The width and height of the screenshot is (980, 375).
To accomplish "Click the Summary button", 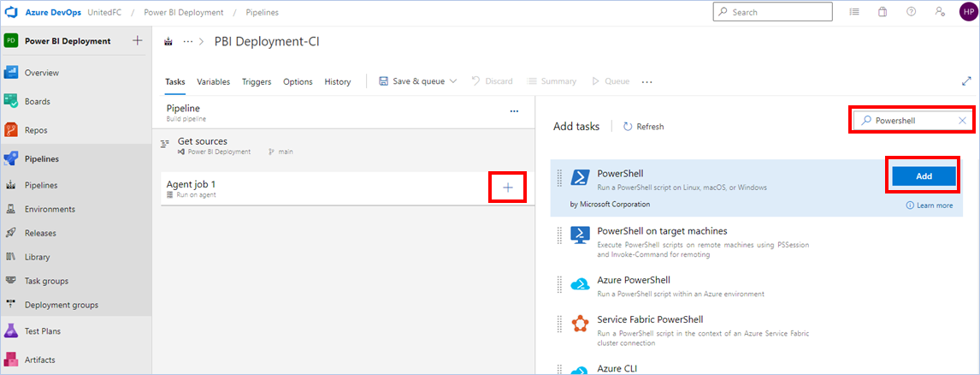I will tap(552, 81).
